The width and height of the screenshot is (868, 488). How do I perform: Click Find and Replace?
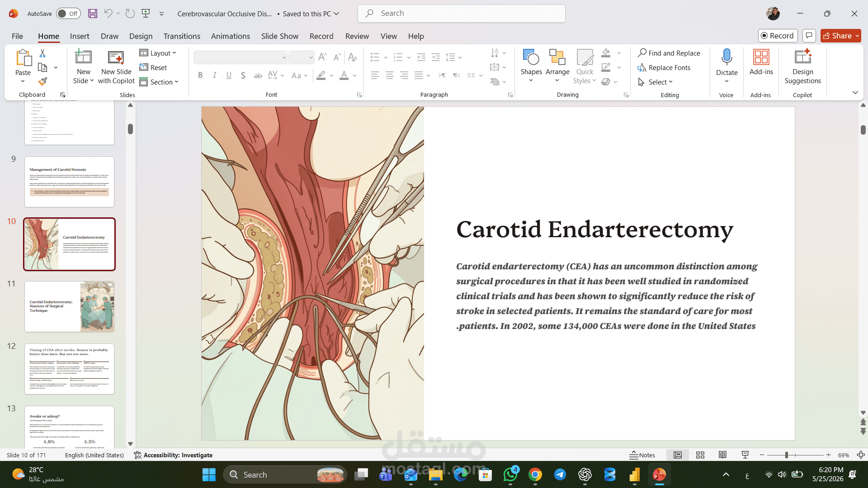coord(669,53)
